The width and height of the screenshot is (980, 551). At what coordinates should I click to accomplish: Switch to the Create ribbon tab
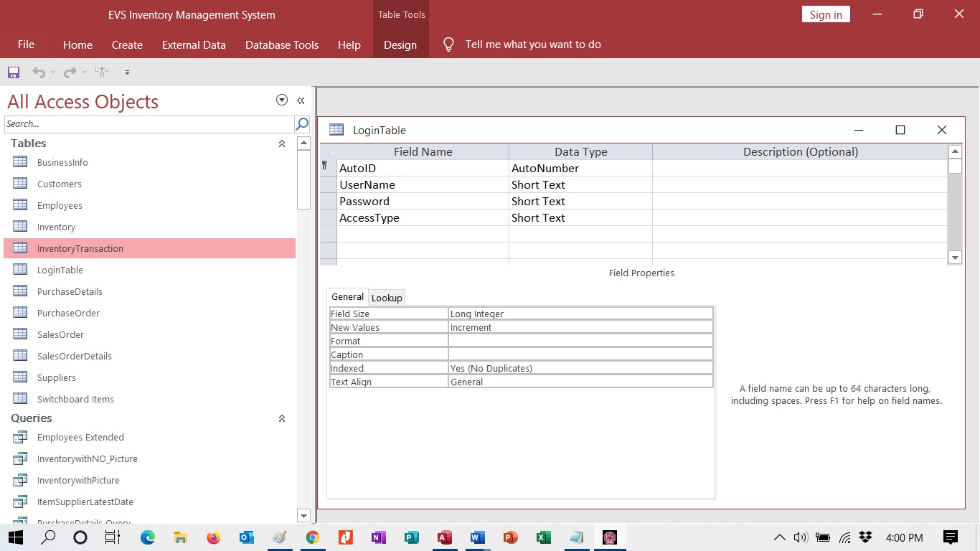pyautogui.click(x=127, y=44)
